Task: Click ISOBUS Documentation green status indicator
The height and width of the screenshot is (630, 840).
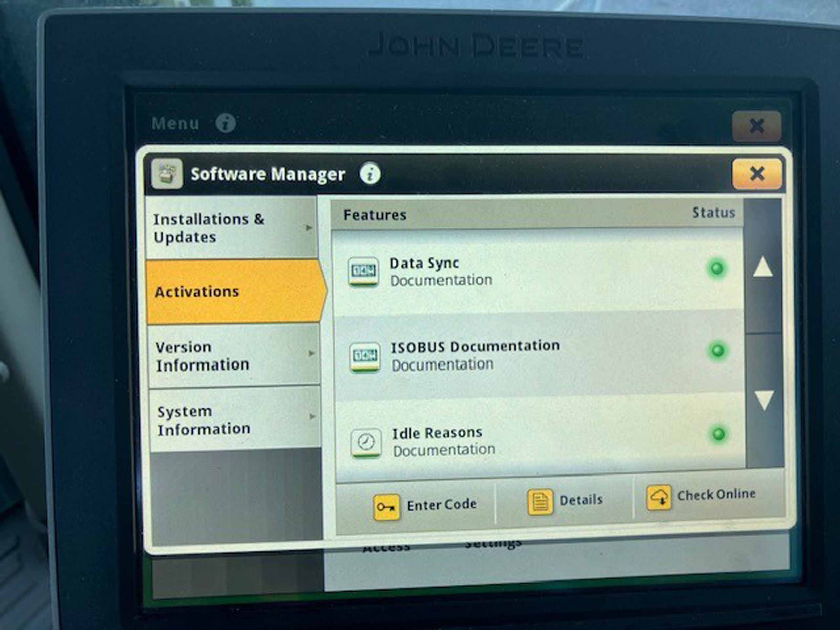Action: (717, 350)
